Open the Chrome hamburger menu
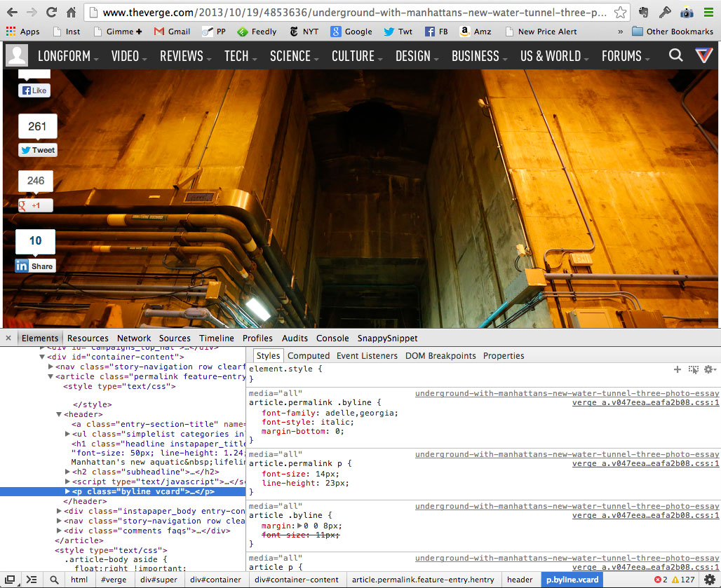 [708, 13]
